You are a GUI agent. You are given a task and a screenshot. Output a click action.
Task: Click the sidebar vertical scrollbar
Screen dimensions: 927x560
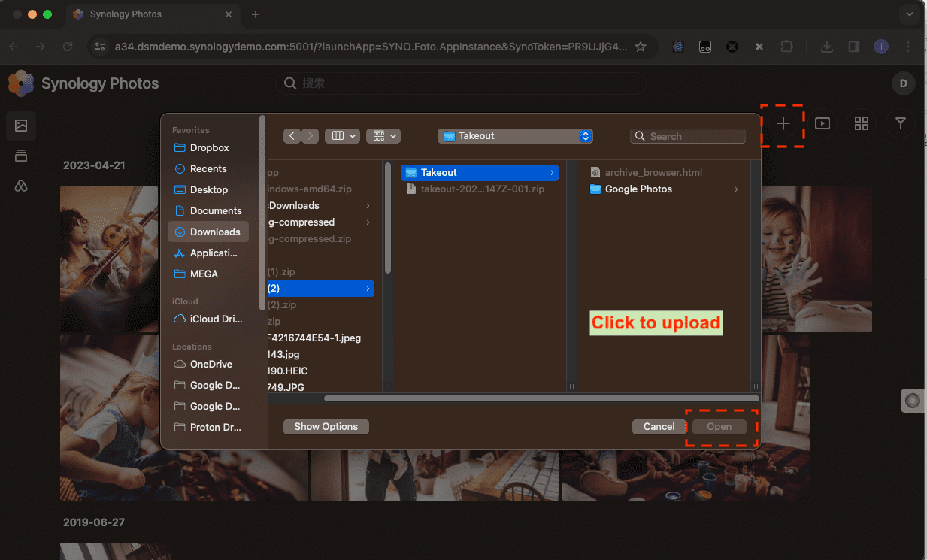pyautogui.click(x=262, y=212)
